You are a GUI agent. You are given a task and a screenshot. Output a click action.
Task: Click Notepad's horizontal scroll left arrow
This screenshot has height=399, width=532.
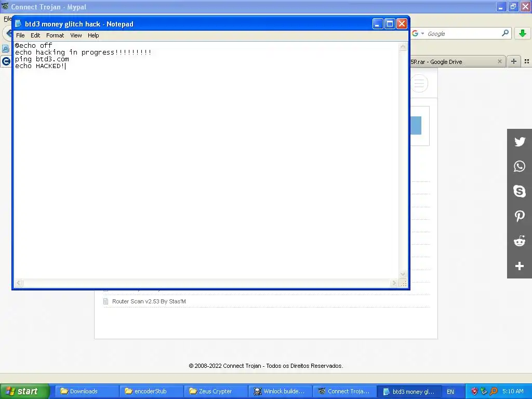pos(19,283)
